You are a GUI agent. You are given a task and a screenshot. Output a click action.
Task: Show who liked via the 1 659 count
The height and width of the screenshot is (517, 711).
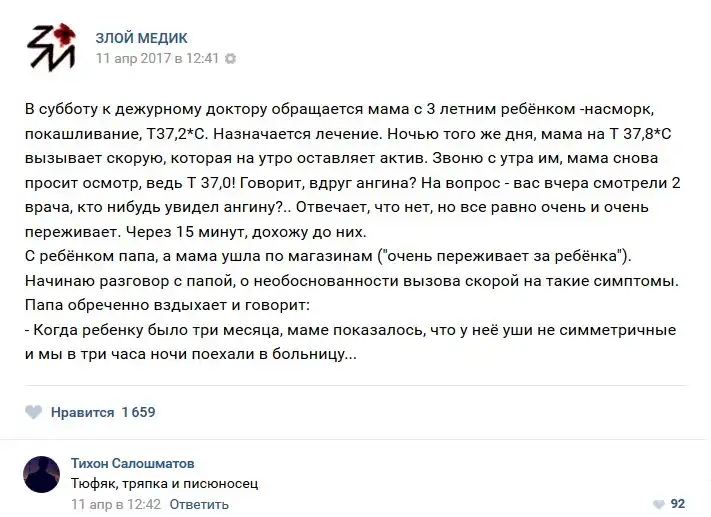138,412
